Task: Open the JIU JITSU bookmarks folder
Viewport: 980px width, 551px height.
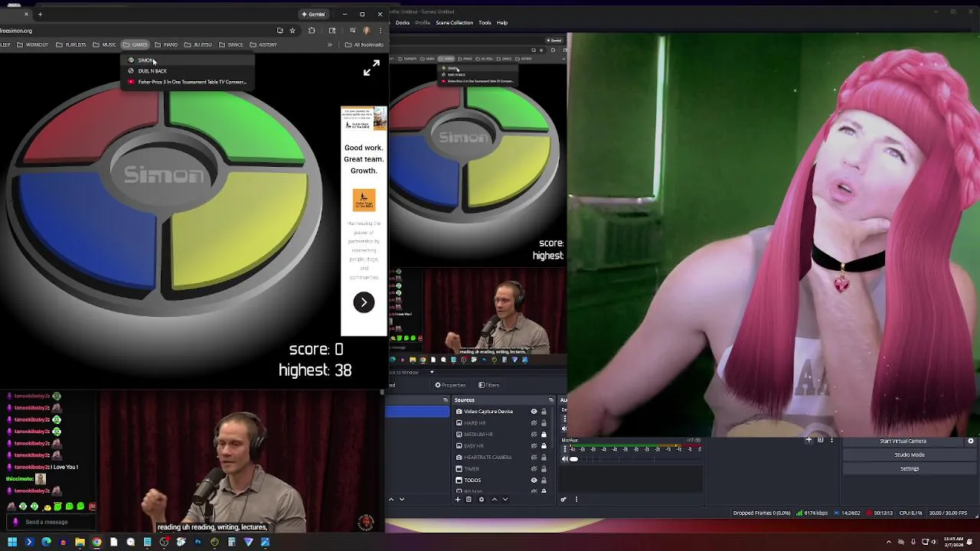Action: [x=199, y=44]
